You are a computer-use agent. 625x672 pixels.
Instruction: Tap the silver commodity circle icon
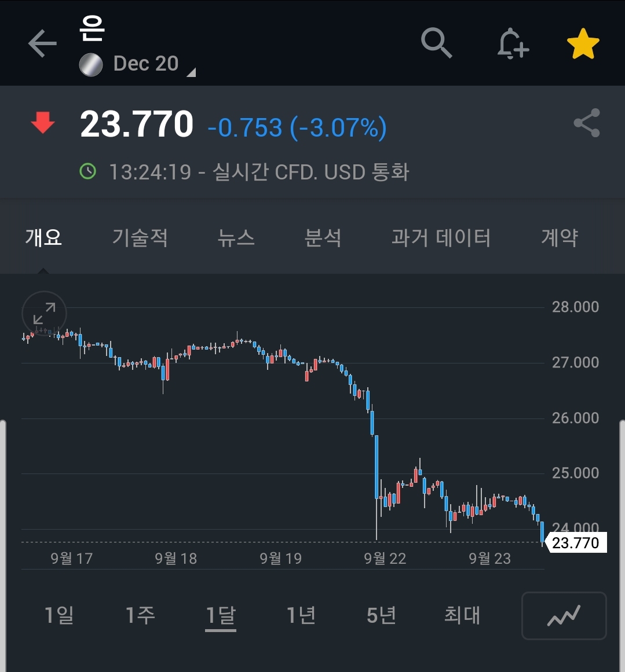point(91,64)
